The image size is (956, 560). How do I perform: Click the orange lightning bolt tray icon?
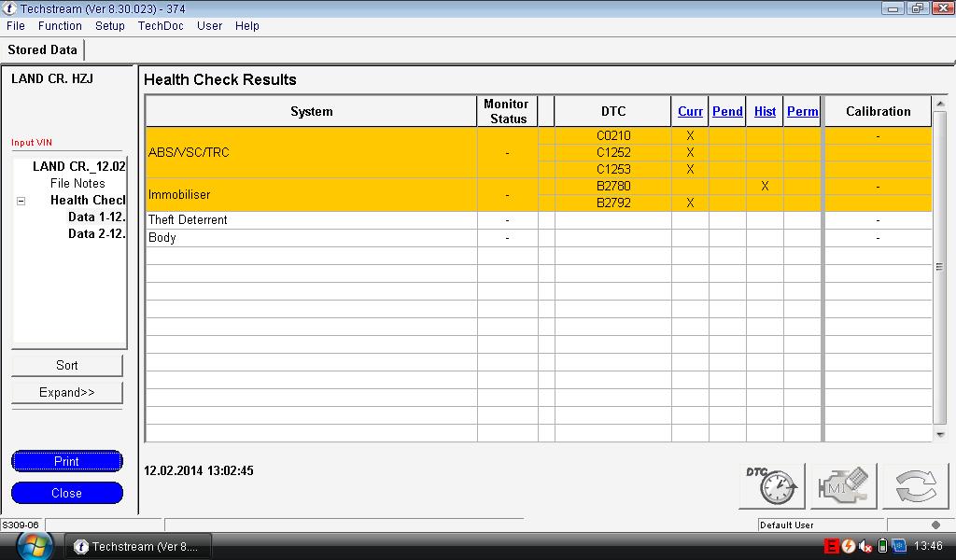coord(849,546)
